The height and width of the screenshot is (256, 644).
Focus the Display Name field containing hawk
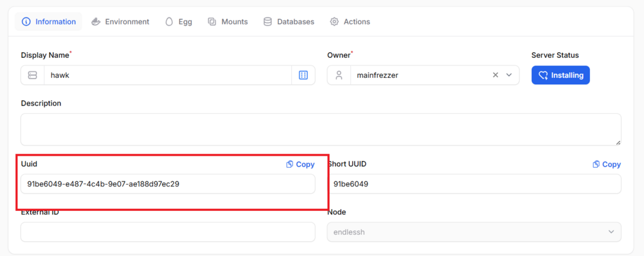pyautogui.click(x=167, y=75)
